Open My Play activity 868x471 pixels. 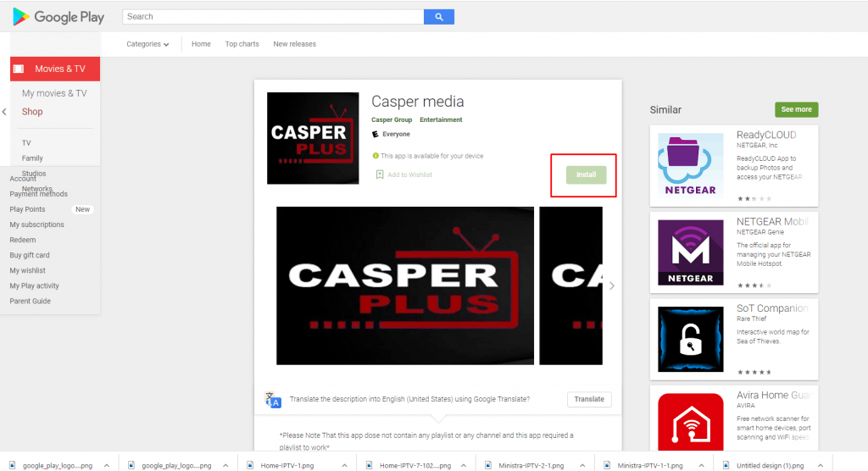pyautogui.click(x=34, y=285)
